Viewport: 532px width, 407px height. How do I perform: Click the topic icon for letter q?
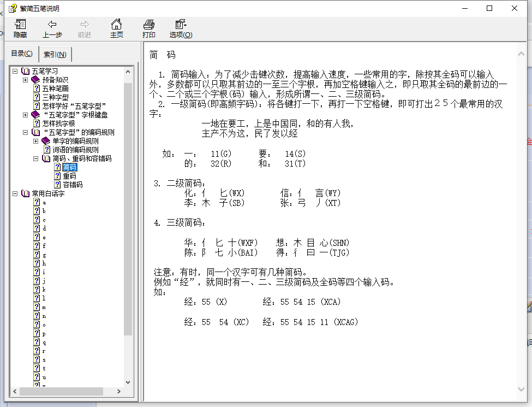coord(37,342)
